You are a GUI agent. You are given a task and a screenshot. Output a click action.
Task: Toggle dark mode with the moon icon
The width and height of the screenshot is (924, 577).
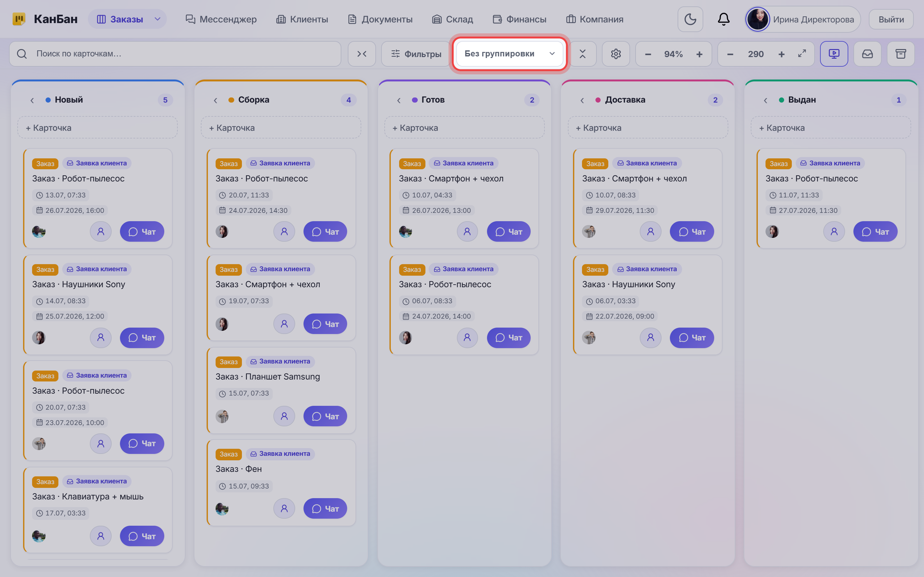[690, 19]
